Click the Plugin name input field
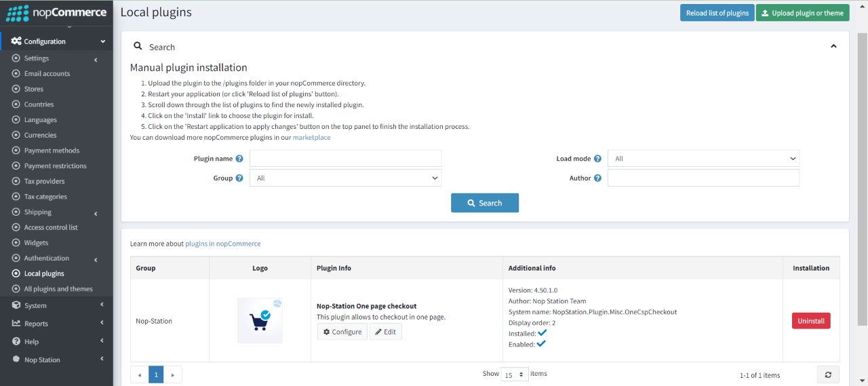This screenshot has width=868, height=386. 345,159
